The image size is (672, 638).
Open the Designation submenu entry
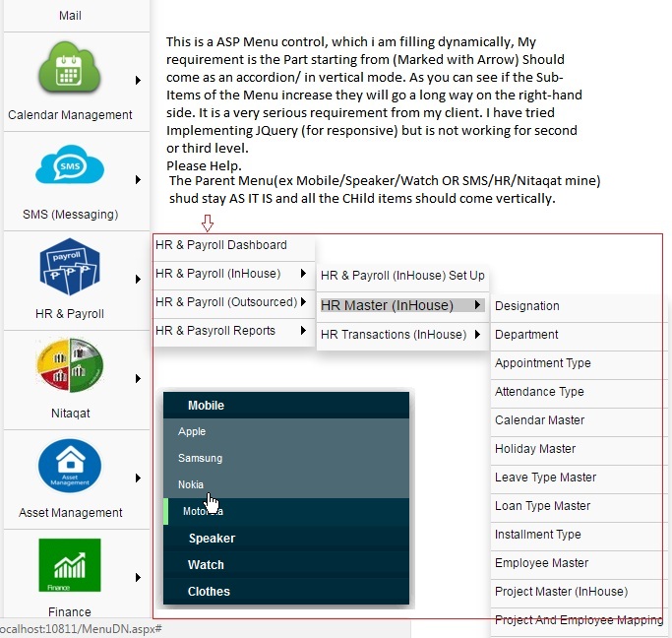click(x=579, y=306)
